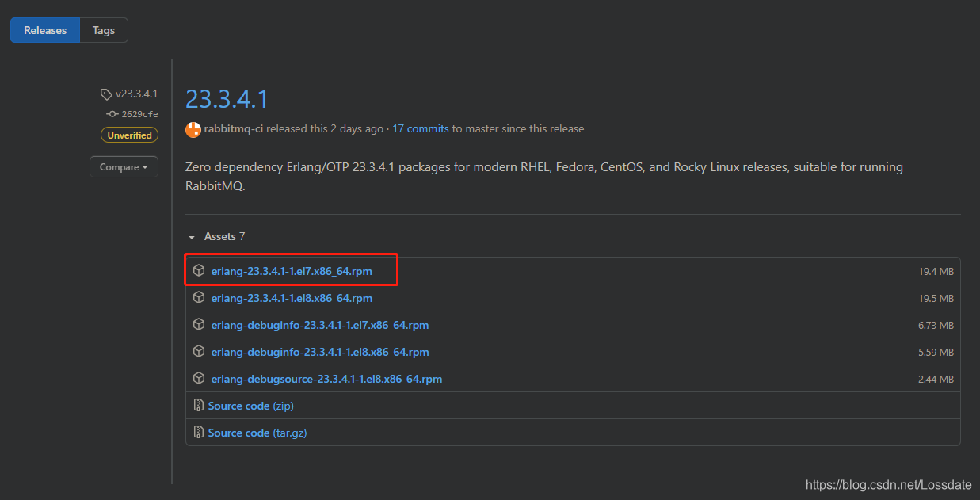Download erlang-debuginfo-23.3.4.1-1.el8.x86_64.rpm
This screenshot has width=980, height=500.
click(x=320, y=352)
